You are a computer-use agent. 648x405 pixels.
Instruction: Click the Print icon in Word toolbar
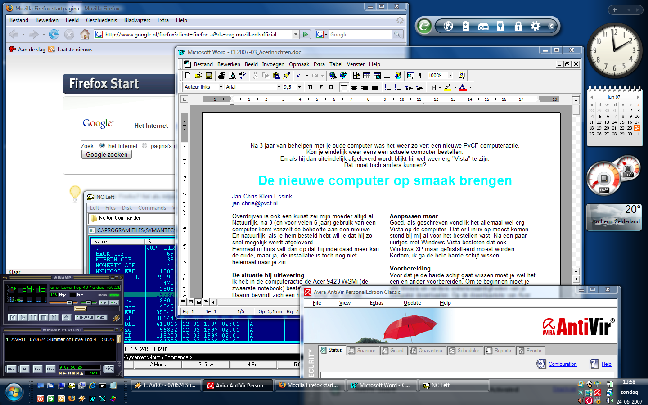pyautogui.click(x=222, y=76)
